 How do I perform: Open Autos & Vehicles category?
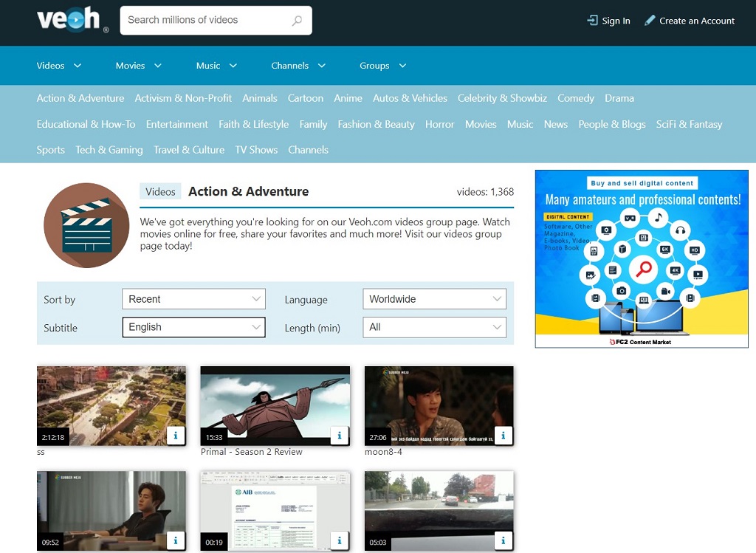tap(410, 98)
